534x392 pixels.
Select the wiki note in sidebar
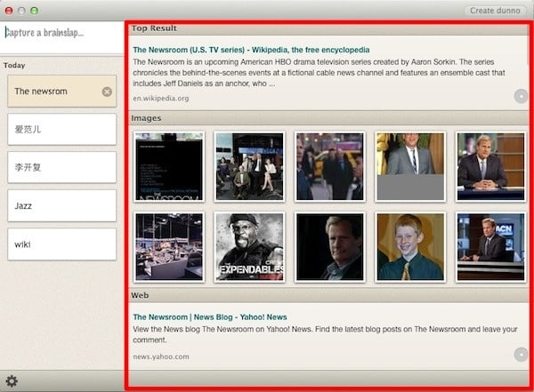coord(61,244)
